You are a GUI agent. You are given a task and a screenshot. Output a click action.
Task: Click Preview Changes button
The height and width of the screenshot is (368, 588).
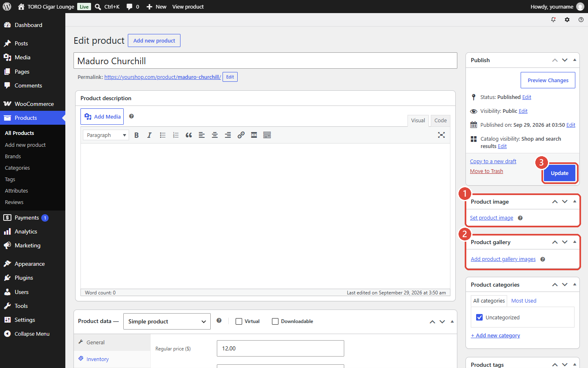point(548,80)
